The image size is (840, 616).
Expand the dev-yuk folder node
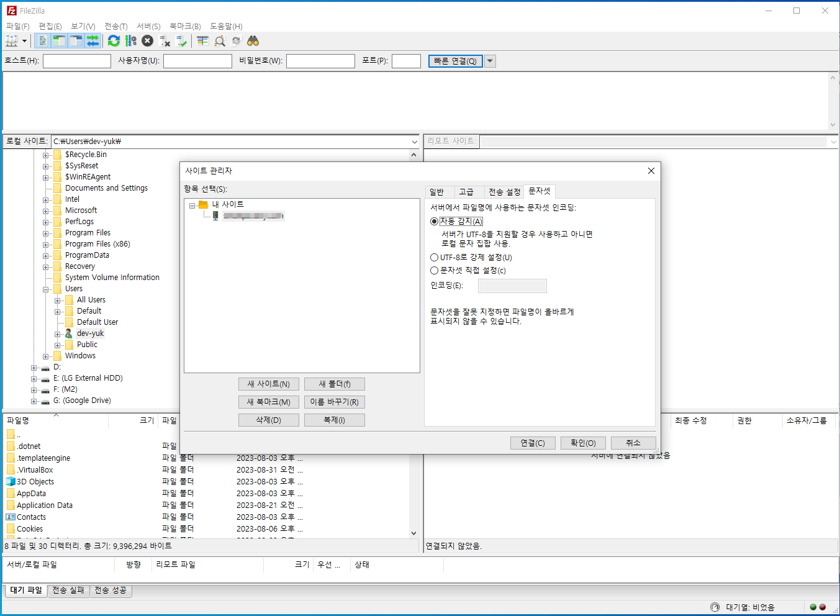58,334
